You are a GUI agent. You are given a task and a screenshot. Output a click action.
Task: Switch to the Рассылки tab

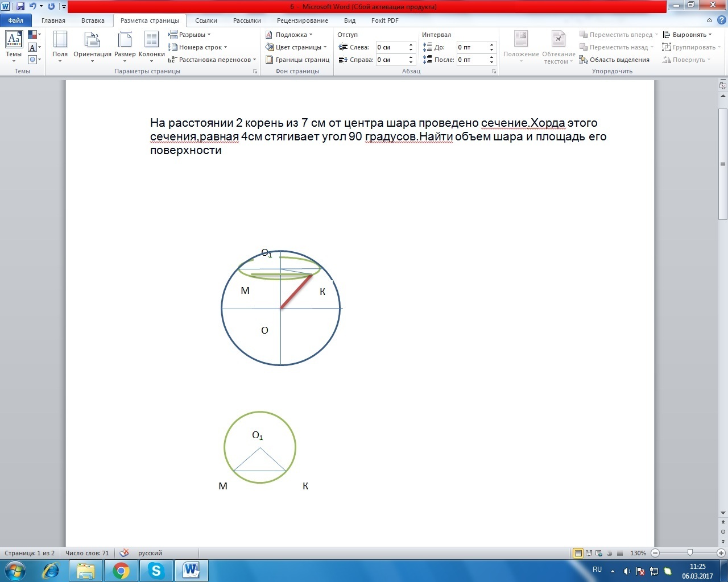coord(247,20)
